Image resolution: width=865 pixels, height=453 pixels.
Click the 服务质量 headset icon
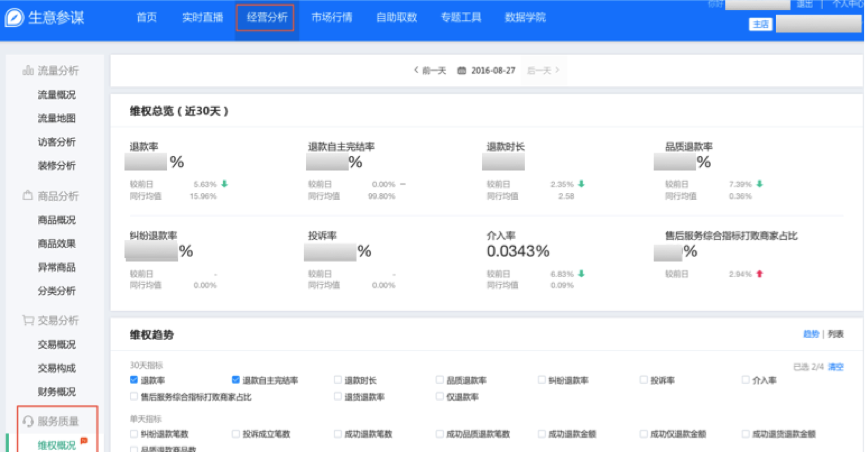pyautogui.click(x=28, y=422)
